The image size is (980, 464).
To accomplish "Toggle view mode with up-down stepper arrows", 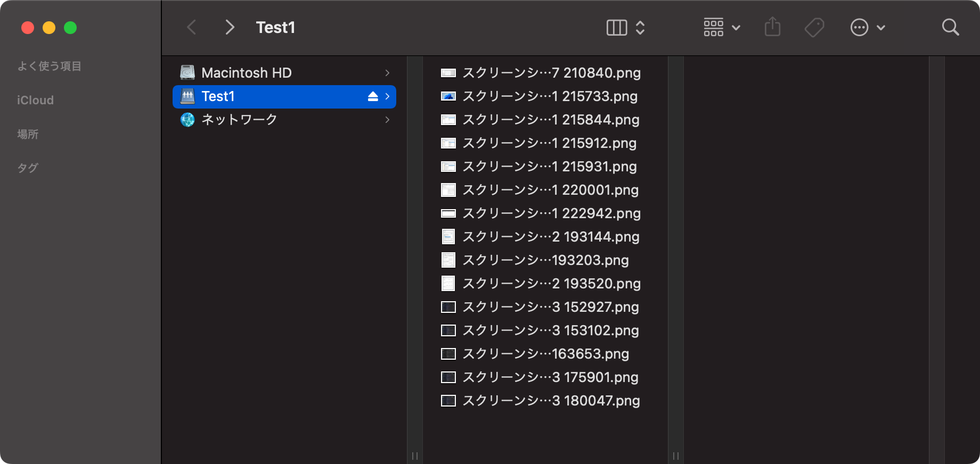I will [640, 27].
